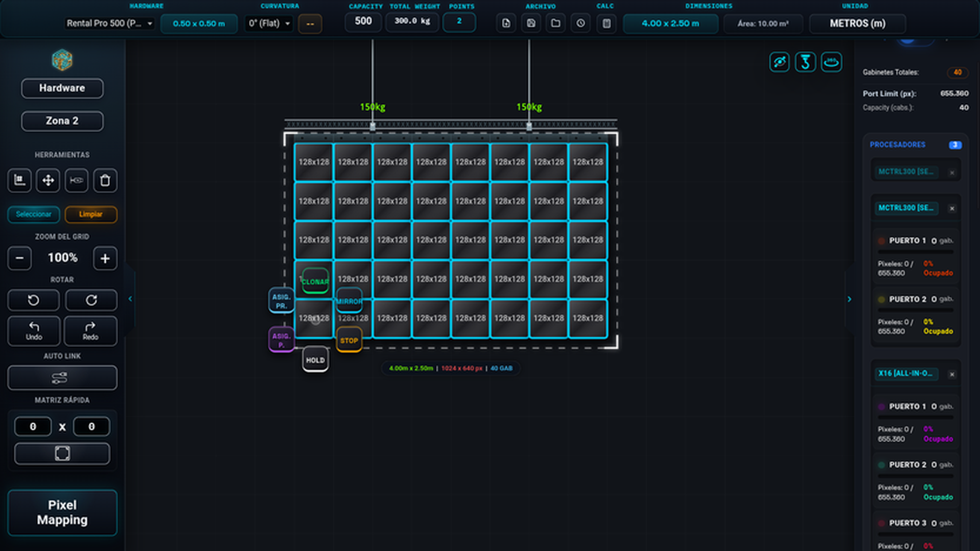
Task: Redo the last action
Action: tap(90, 331)
